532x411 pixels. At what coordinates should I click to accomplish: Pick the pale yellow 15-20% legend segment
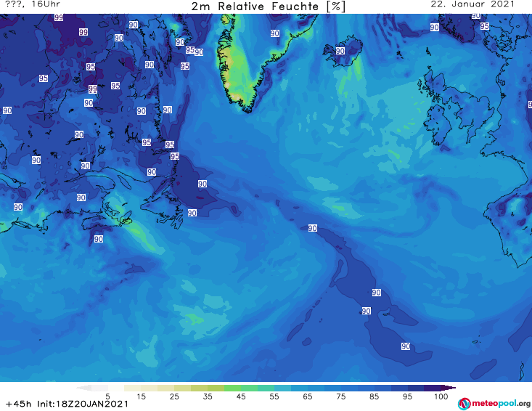tap(150, 388)
